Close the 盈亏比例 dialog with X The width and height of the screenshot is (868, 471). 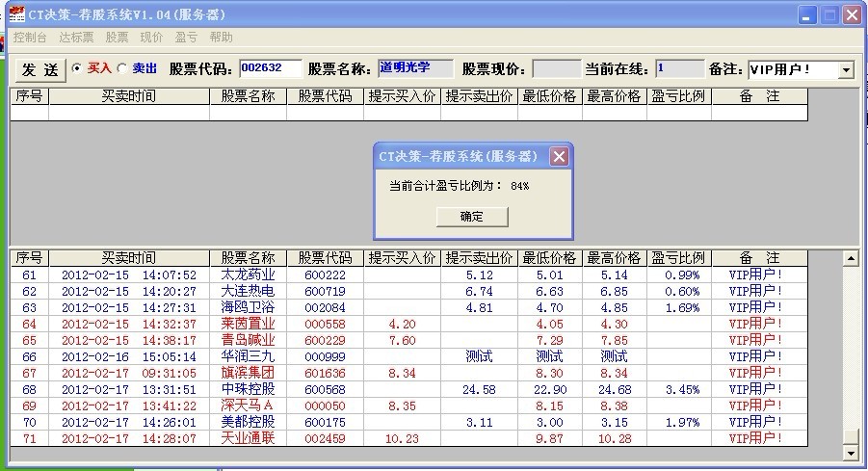point(559,157)
